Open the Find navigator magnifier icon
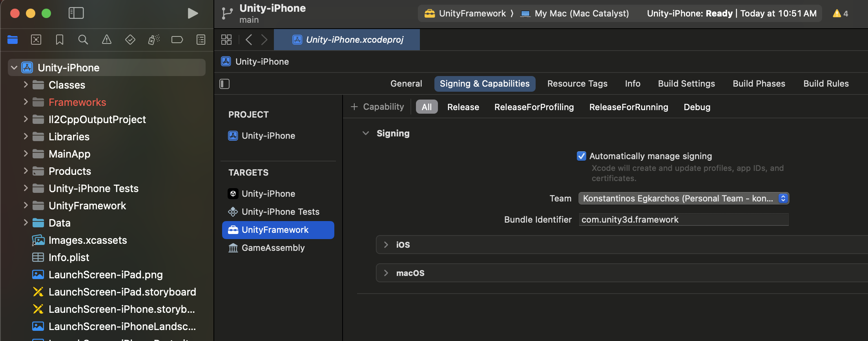 [83, 40]
